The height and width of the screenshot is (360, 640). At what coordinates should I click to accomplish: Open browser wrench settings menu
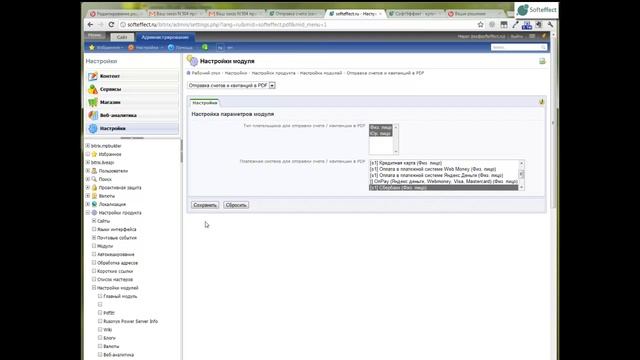click(x=550, y=25)
